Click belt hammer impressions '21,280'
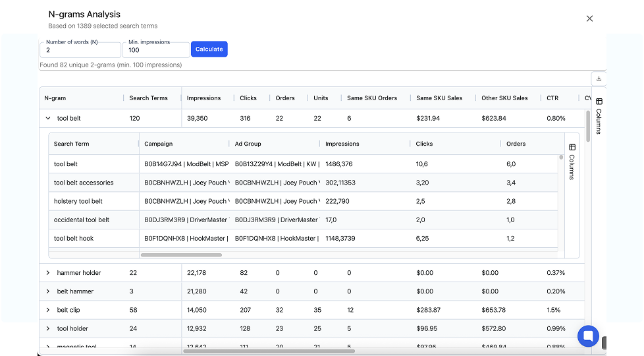Screen dimensions: 644x356 (197, 291)
